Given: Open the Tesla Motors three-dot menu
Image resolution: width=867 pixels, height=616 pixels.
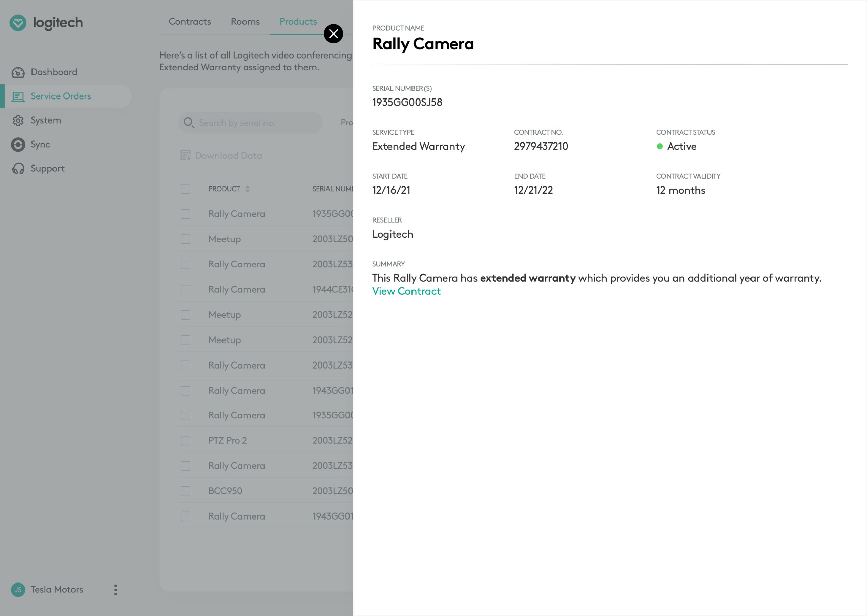Looking at the screenshot, I should click(115, 590).
